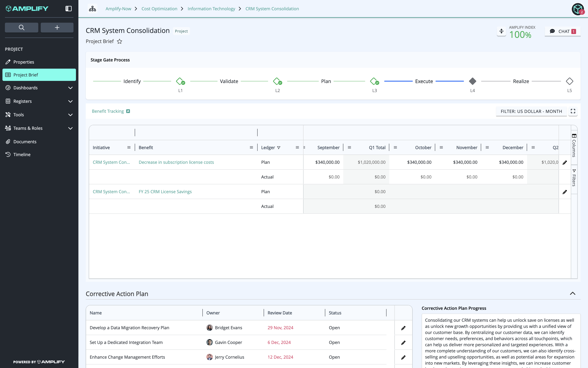588x368 pixels.
Task: Open Ledger column menu icon
Action: click(297, 148)
